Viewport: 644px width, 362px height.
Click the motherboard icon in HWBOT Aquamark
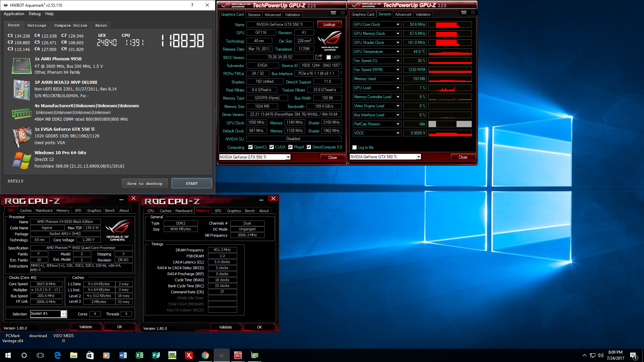pyautogui.click(x=21, y=89)
